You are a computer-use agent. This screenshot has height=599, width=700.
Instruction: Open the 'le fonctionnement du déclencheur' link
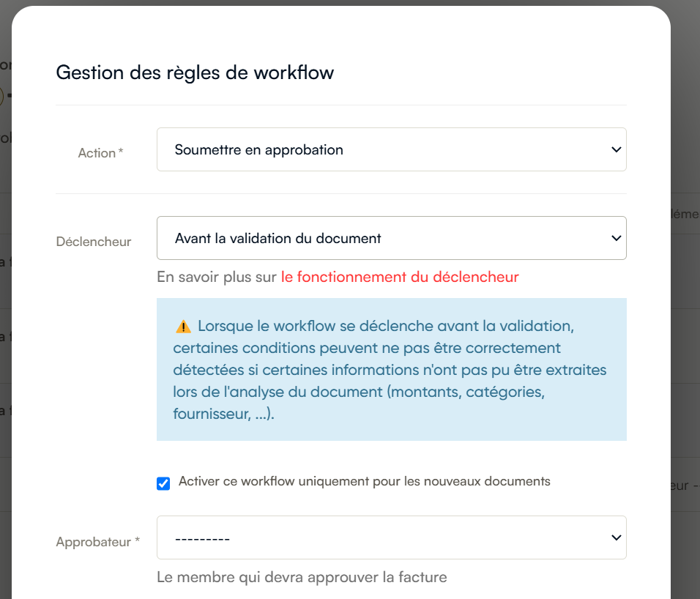coord(400,278)
